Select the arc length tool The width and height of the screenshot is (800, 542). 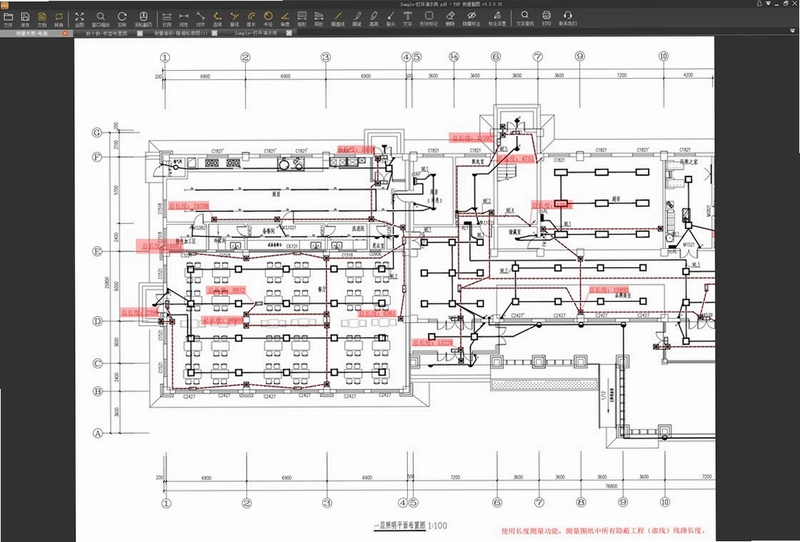pos(251,19)
